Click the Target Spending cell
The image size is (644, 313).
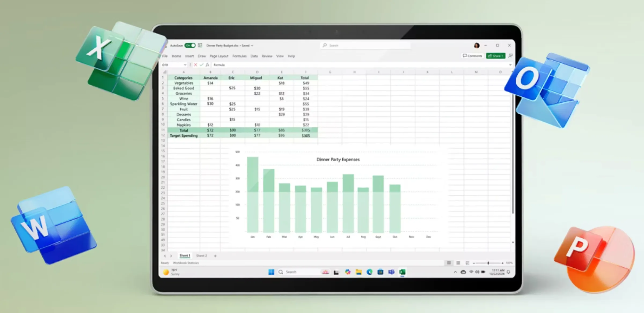click(x=184, y=136)
